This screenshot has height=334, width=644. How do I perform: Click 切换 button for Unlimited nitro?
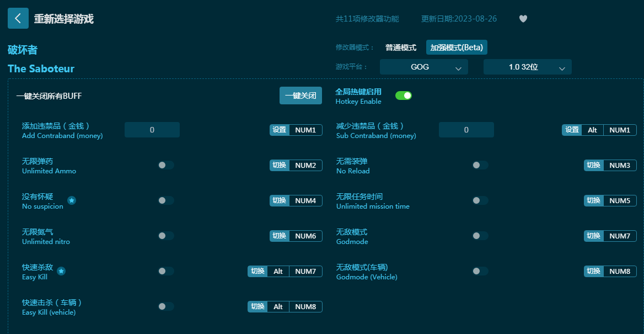pyautogui.click(x=280, y=236)
